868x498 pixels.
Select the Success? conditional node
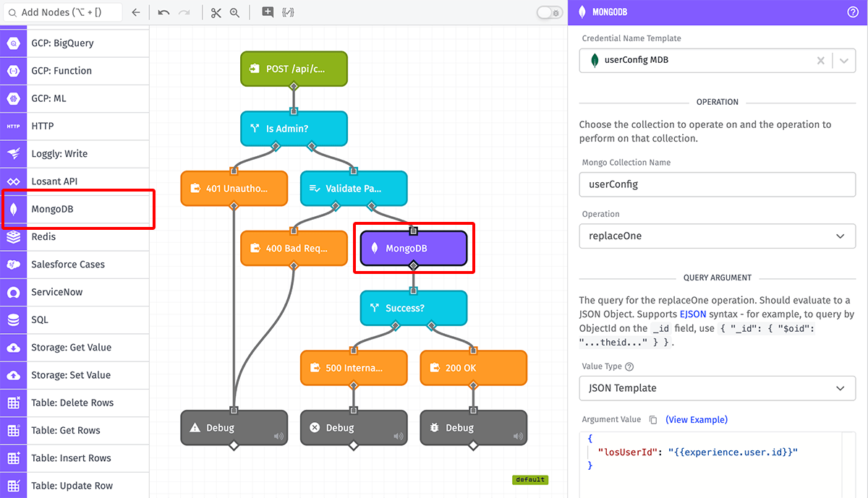[414, 308]
